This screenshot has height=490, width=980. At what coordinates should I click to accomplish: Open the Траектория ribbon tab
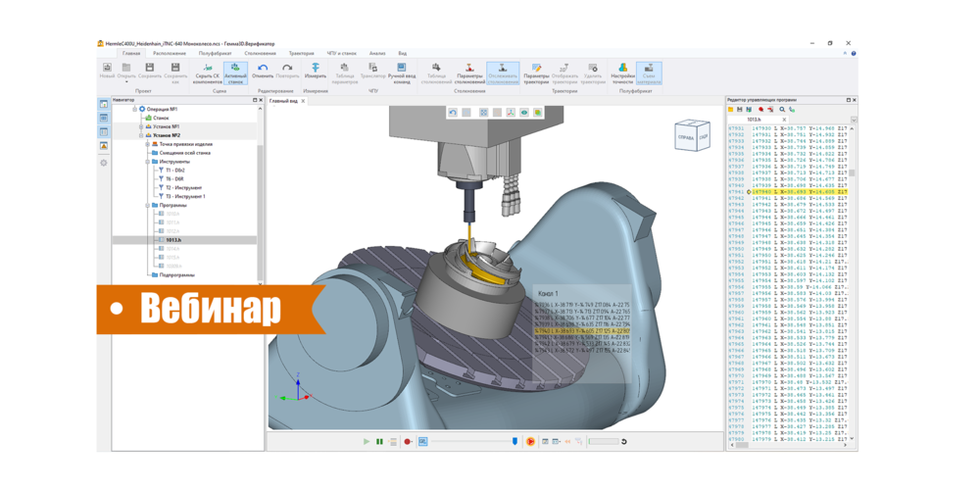[302, 53]
